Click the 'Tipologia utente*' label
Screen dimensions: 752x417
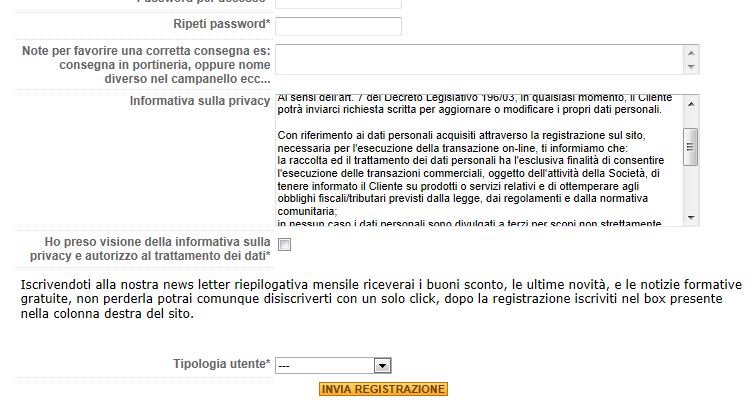pos(222,365)
